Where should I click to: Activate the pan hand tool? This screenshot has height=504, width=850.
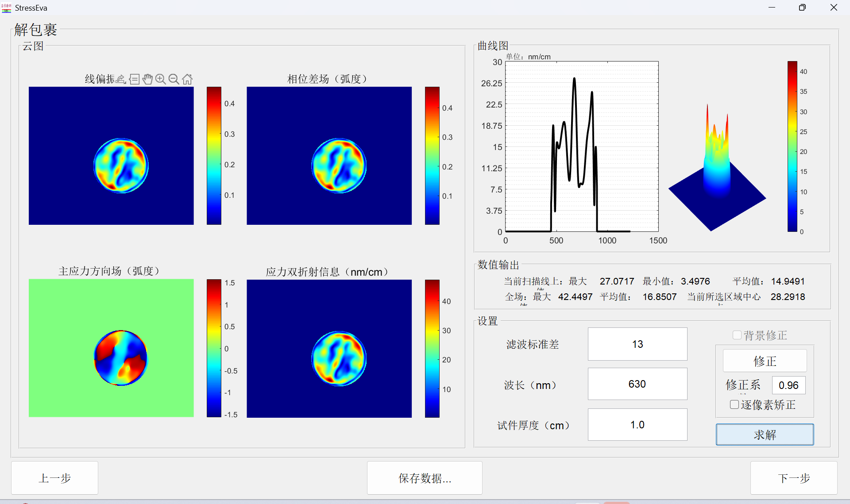tap(147, 79)
